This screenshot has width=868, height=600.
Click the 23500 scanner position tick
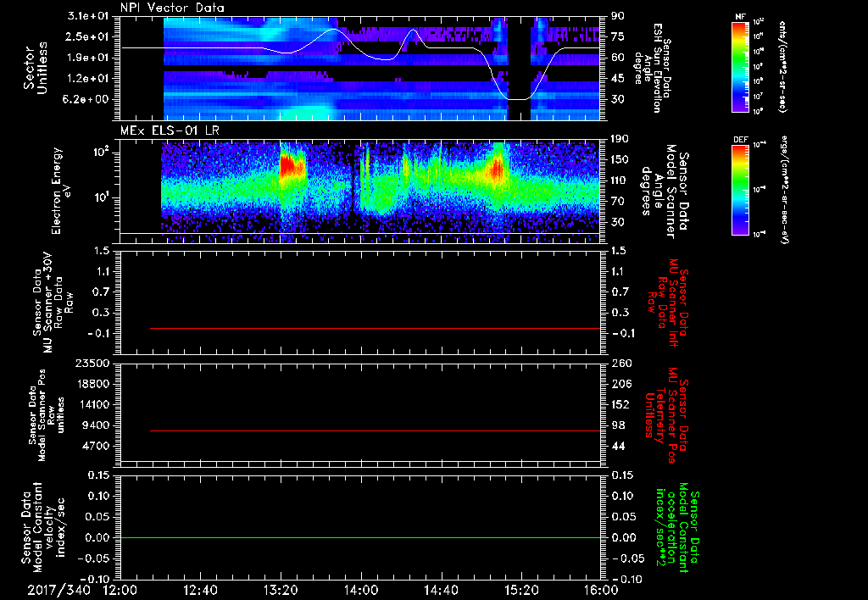pyautogui.click(x=92, y=364)
